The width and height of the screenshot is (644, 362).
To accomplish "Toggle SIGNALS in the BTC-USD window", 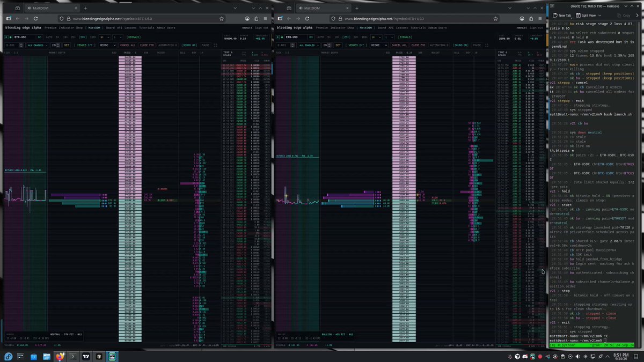I will [134, 37].
